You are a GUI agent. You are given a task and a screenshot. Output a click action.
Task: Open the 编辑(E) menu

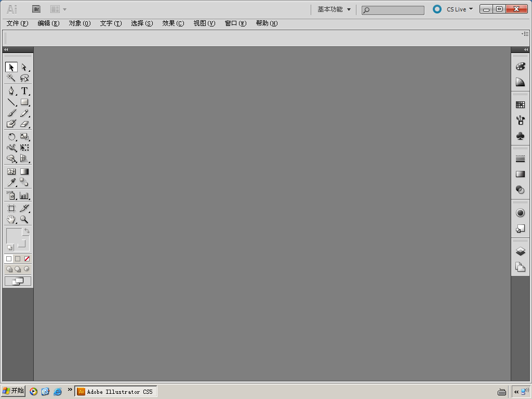[x=48, y=23]
